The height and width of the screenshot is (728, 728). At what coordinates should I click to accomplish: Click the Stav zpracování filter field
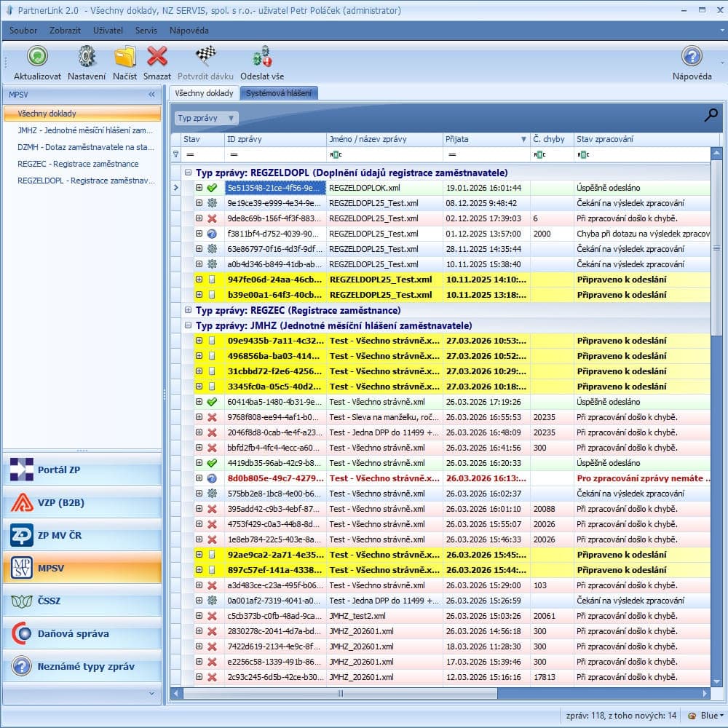(x=641, y=154)
